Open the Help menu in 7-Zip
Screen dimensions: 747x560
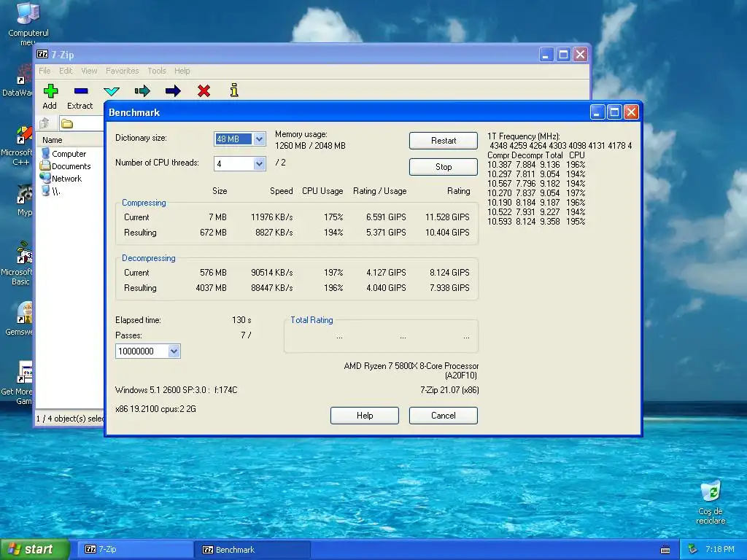(x=182, y=71)
